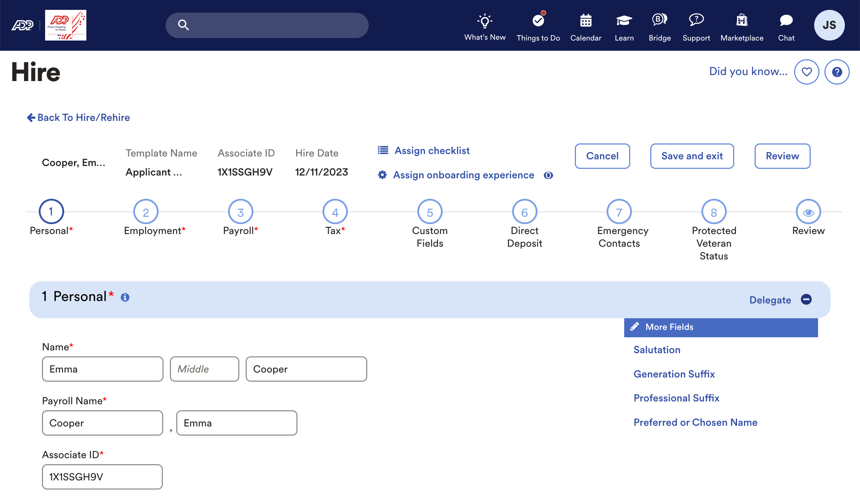Open the Calendar icon

coord(586,20)
